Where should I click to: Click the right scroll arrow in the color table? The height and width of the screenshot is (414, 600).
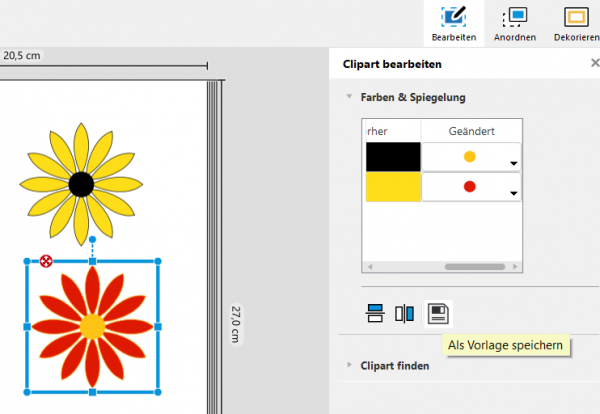tap(515, 267)
